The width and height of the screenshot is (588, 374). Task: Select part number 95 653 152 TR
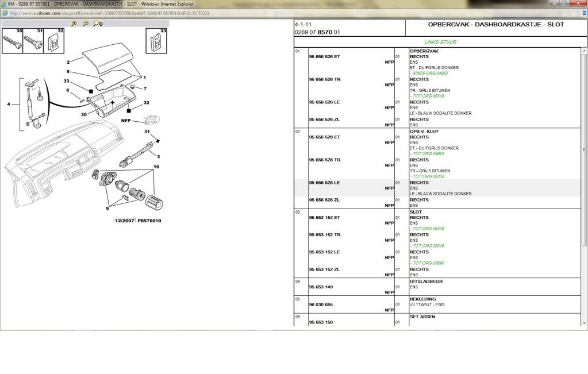[x=325, y=234]
